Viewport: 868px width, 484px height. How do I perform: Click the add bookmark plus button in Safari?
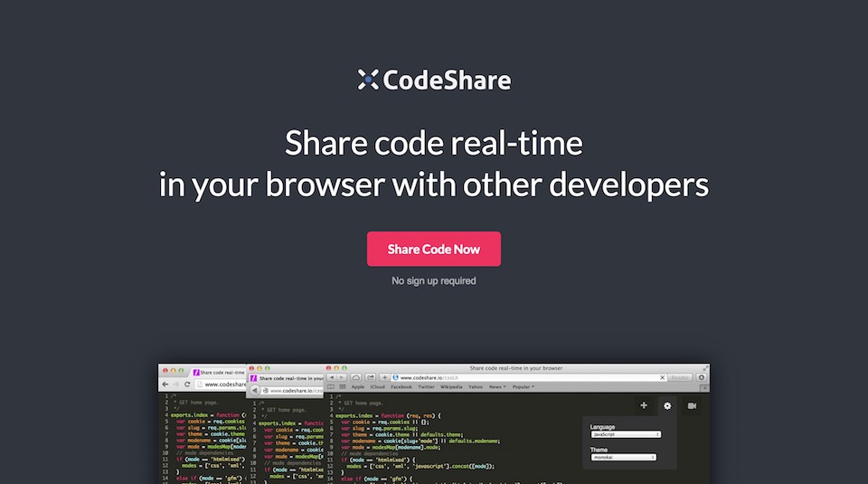[x=385, y=377]
